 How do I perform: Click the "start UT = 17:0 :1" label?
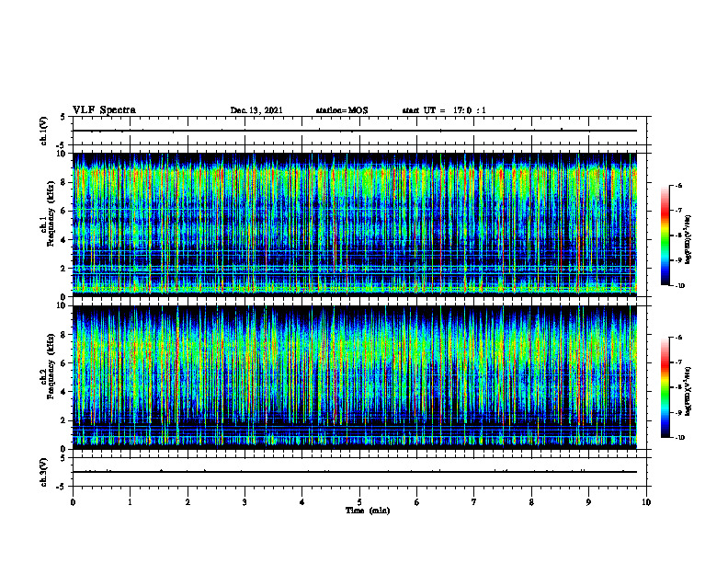tap(444, 110)
